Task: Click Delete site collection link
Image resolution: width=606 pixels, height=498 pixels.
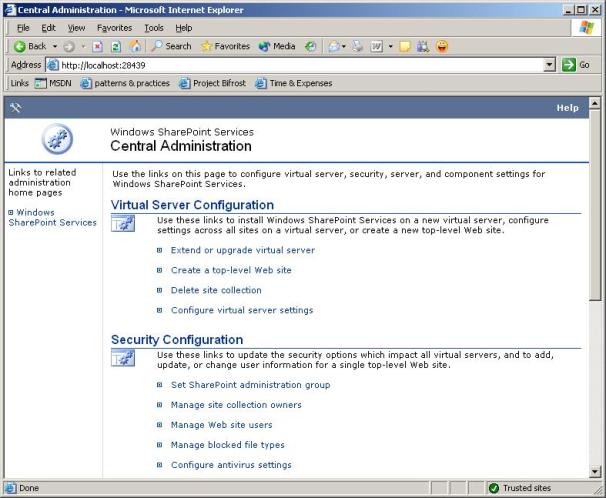Action: 216,290
